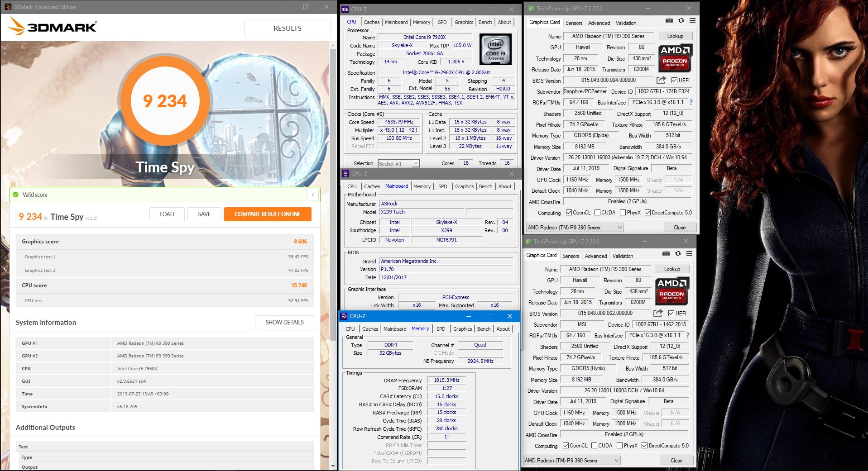This screenshot has height=471, width=868.
Task: Click title bar icon of bottom GPU-Z window
Action: click(x=528, y=241)
